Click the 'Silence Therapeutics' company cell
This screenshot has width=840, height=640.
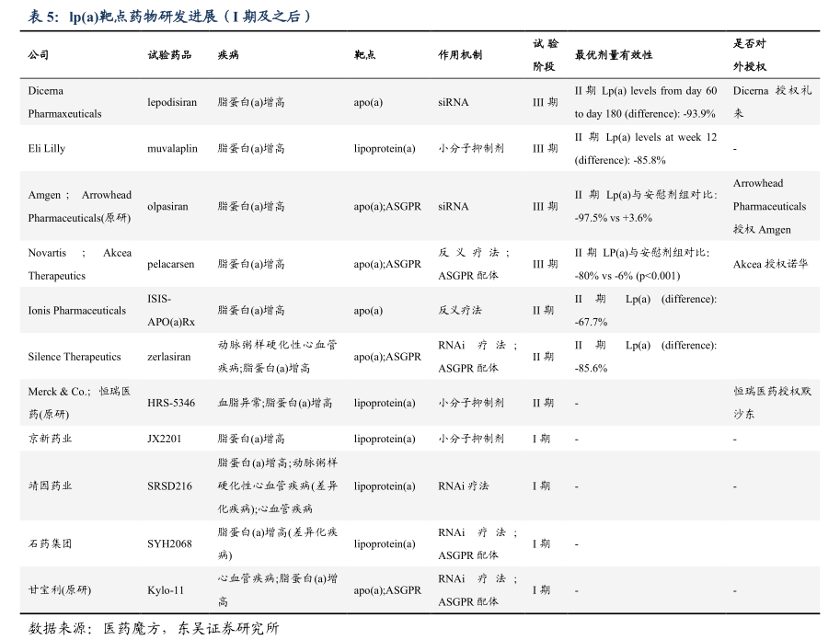pos(75,357)
